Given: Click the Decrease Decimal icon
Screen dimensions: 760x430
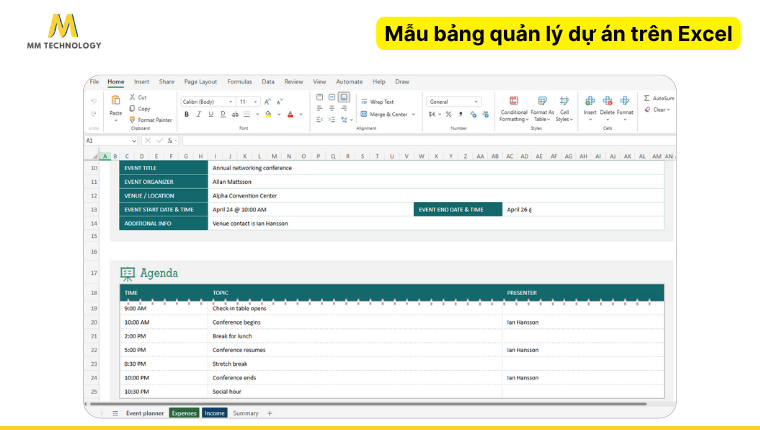Looking at the screenshot, I should (x=485, y=114).
